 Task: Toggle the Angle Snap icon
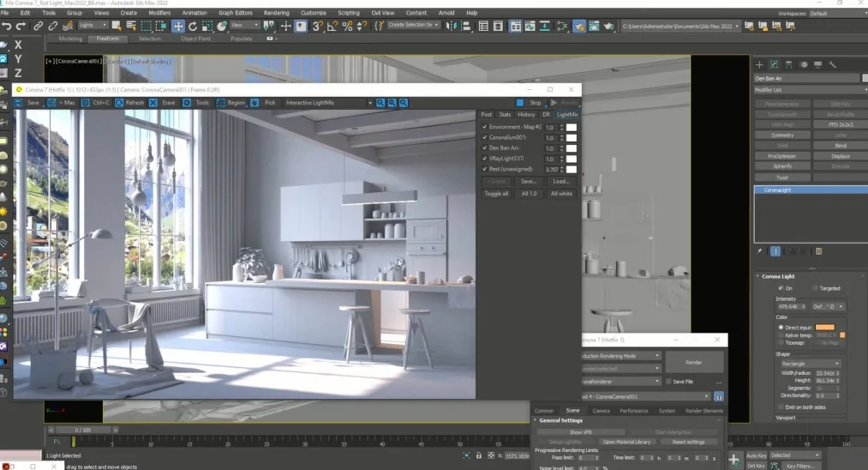point(332,26)
